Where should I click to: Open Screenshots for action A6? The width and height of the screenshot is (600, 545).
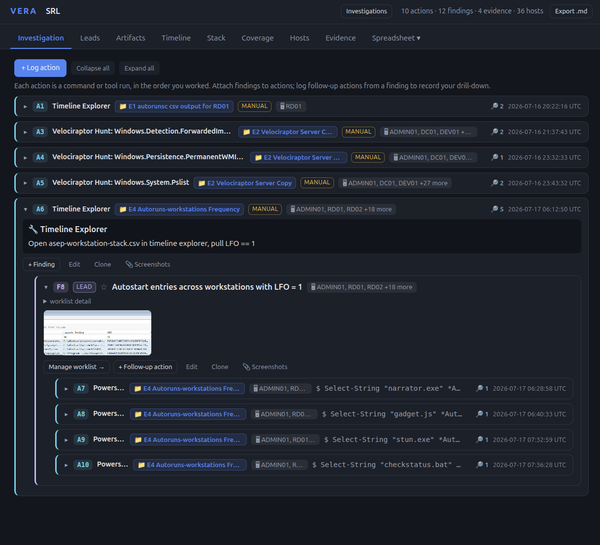[x=148, y=264]
